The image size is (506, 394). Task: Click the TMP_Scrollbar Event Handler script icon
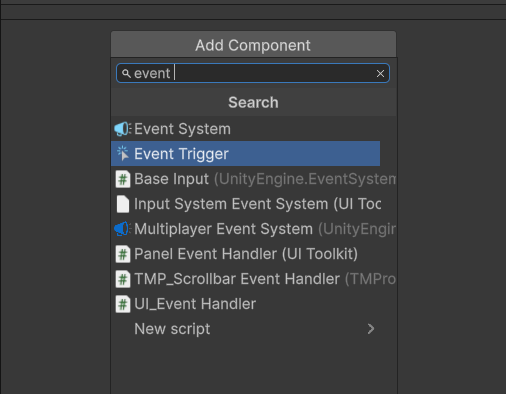point(123,279)
